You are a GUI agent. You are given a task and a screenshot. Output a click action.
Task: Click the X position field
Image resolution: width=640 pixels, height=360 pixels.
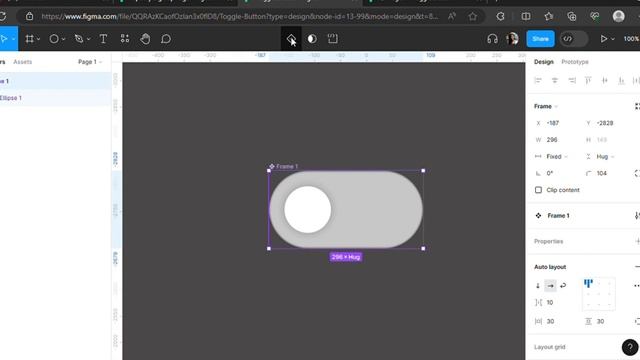[557, 123]
